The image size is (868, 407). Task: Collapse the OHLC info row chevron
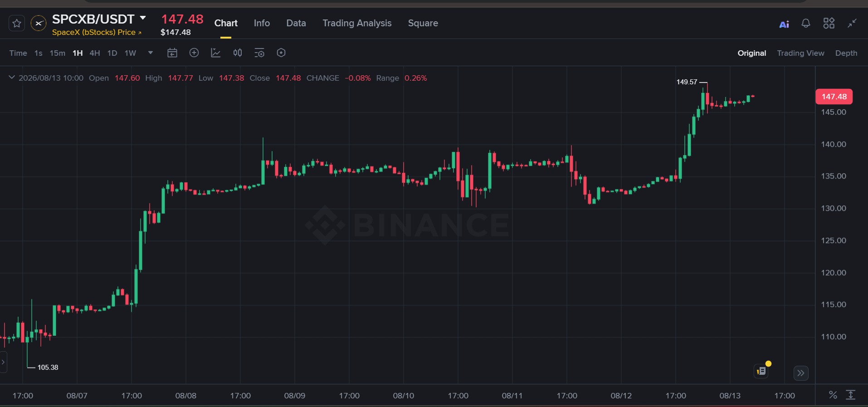12,78
